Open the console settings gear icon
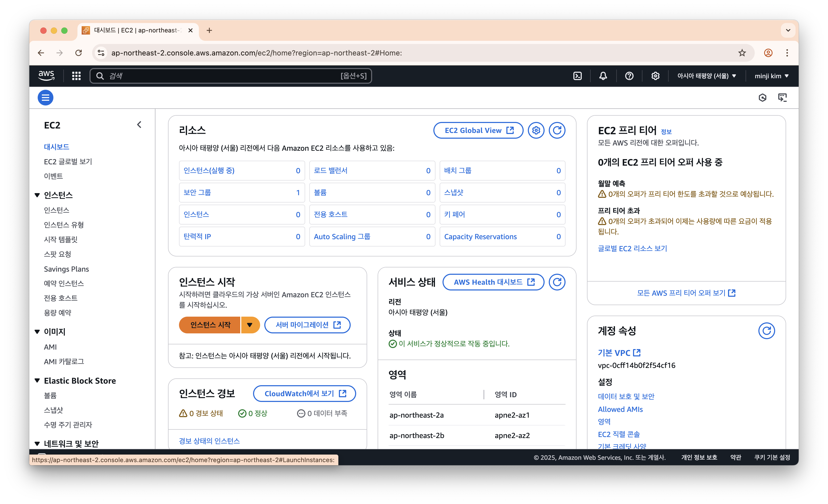 pos(655,76)
